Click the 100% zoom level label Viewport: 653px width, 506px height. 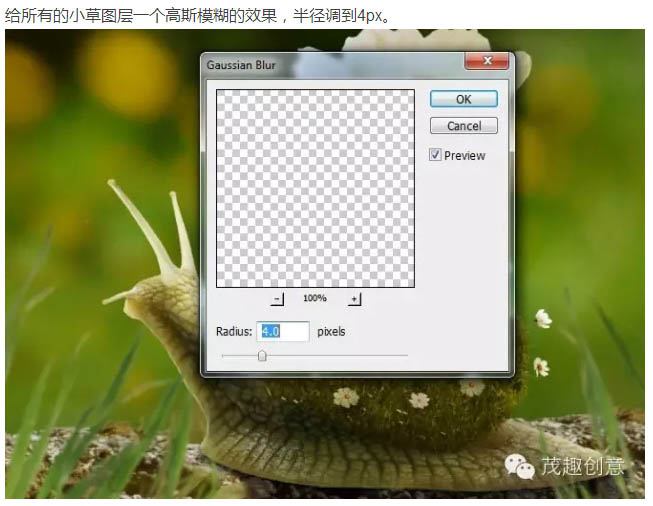pyautogui.click(x=315, y=299)
